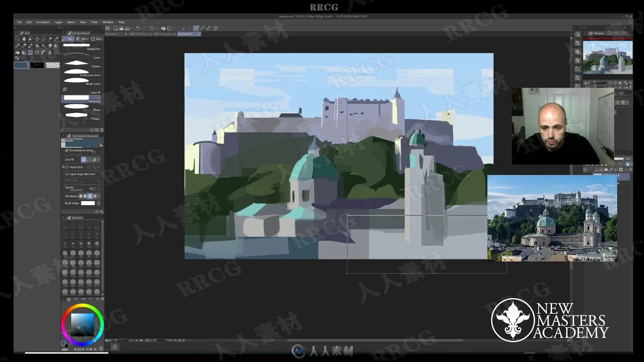Screen dimensions: 644x362
Task: Create a new canvas from command bar
Action: pyautogui.click(x=116, y=28)
